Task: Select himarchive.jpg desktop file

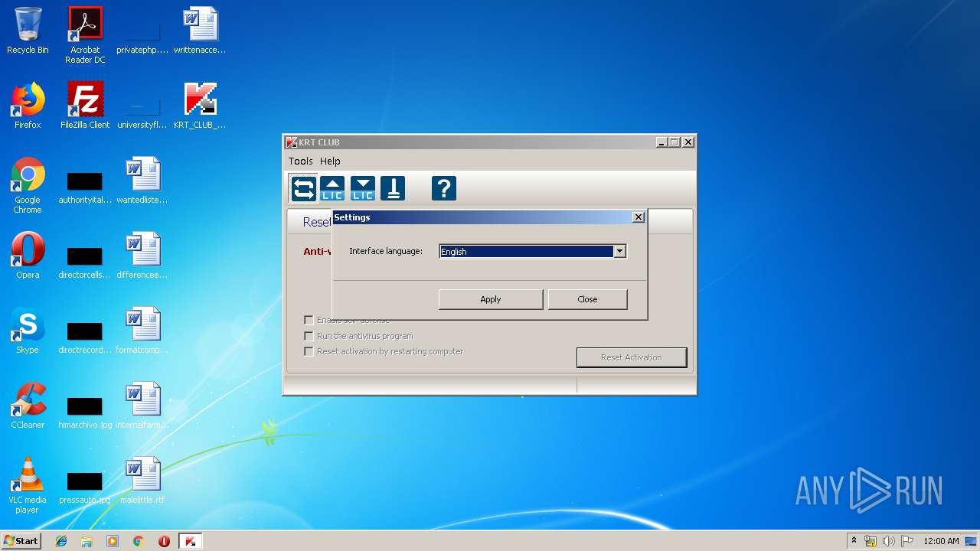Action: (x=85, y=412)
